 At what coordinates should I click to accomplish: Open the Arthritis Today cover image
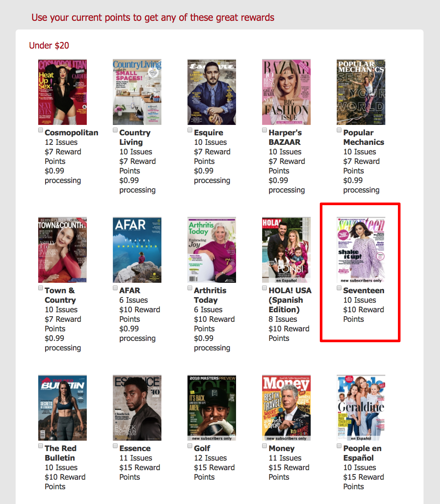point(212,250)
